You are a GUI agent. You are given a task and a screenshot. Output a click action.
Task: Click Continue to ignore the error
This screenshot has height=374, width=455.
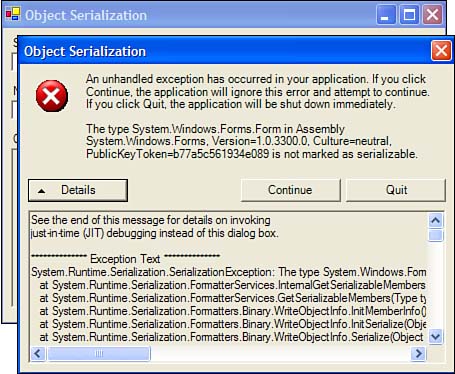[290, 190]
